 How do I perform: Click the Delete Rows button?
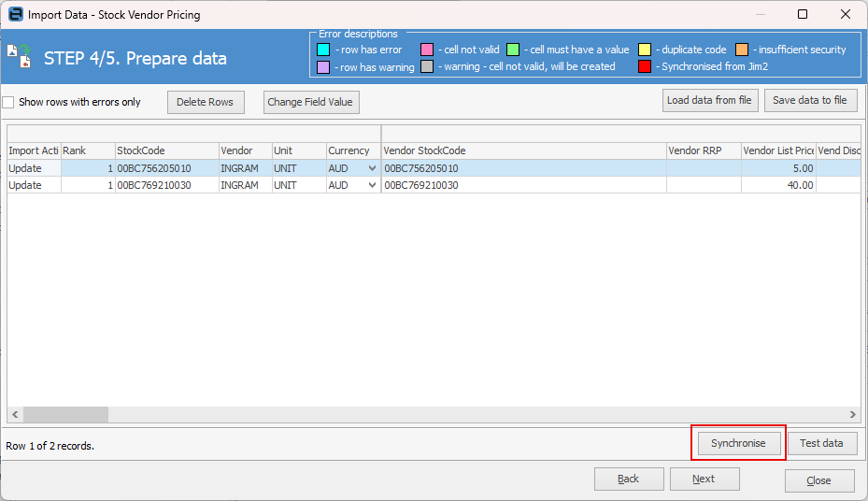pyautogui.click(x=206, y=102)
